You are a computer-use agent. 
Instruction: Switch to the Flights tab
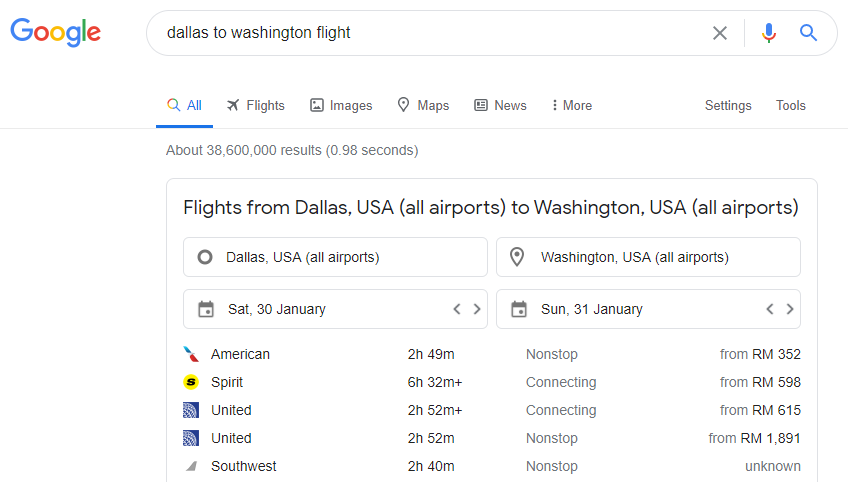coord(255,105)
